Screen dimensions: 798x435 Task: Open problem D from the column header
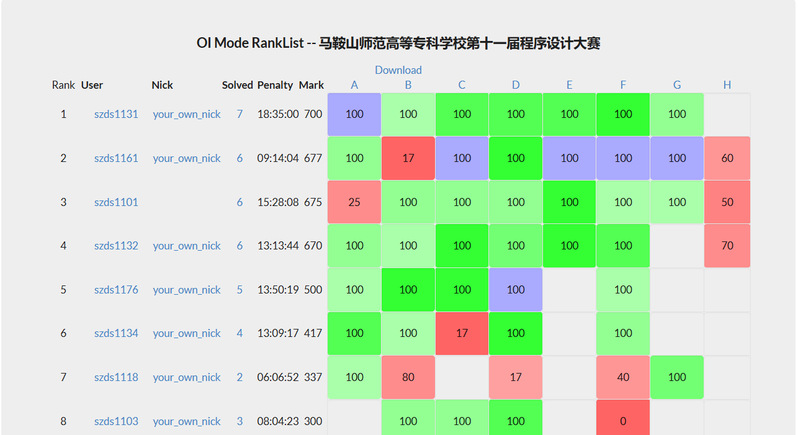[516, 85]
